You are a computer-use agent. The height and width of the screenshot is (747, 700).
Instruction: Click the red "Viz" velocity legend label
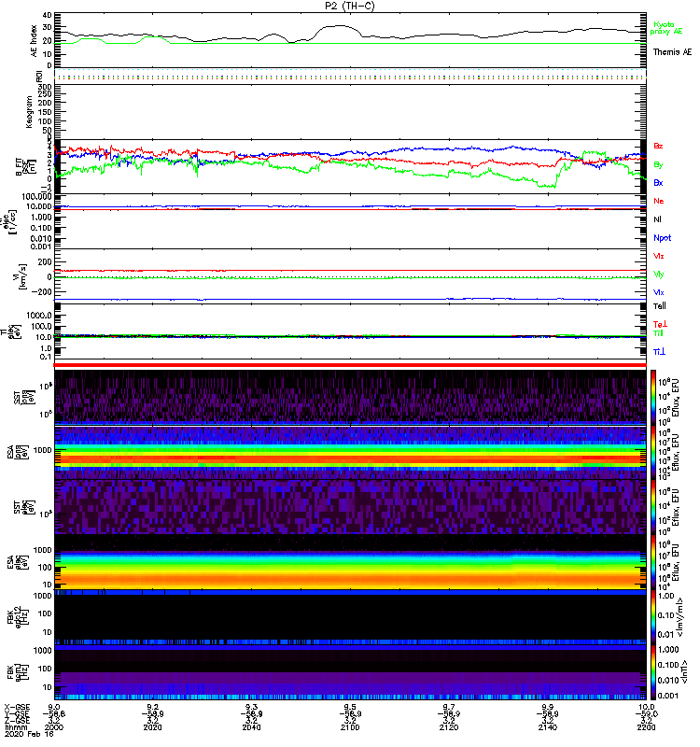pos(658,256)
